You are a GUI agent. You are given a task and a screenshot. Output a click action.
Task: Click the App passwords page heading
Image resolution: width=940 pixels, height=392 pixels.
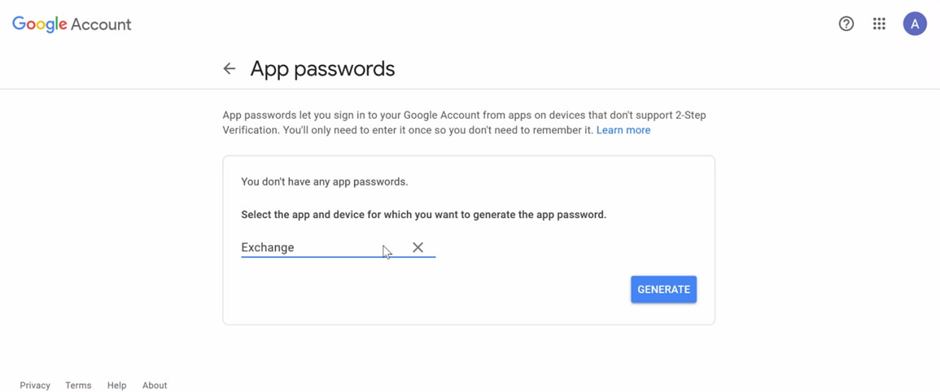coord(323,69)
